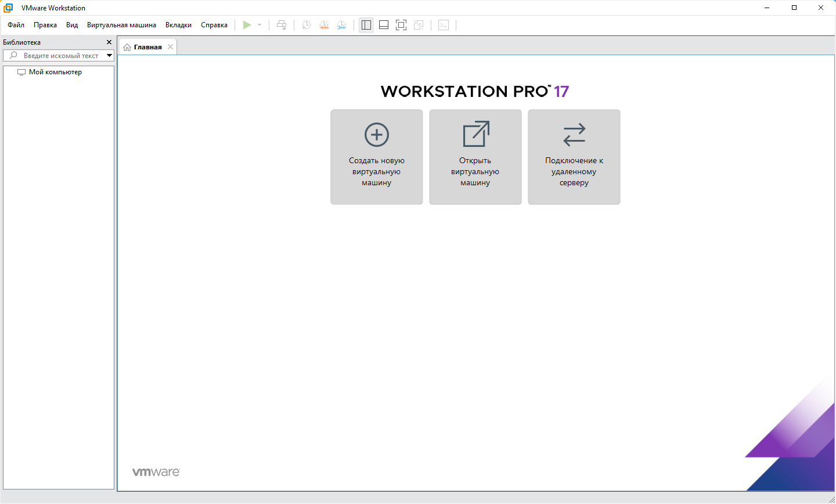Screen dimensions: 836x504
Task: Open an existing virtual machine
Action: tap(475, 157)
